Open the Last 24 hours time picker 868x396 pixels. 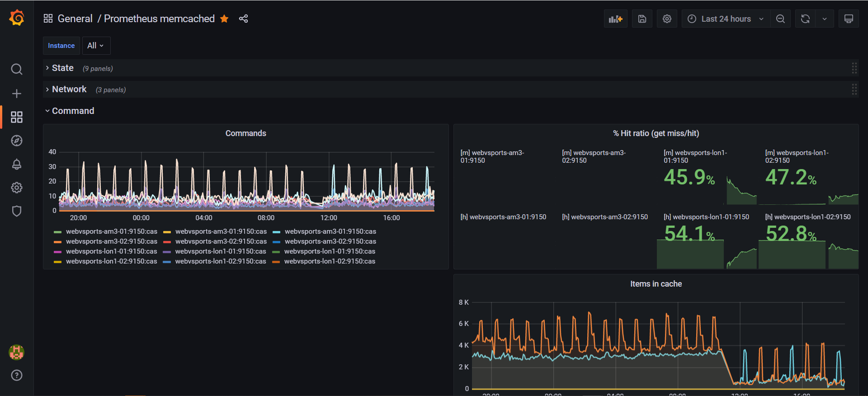726,19
